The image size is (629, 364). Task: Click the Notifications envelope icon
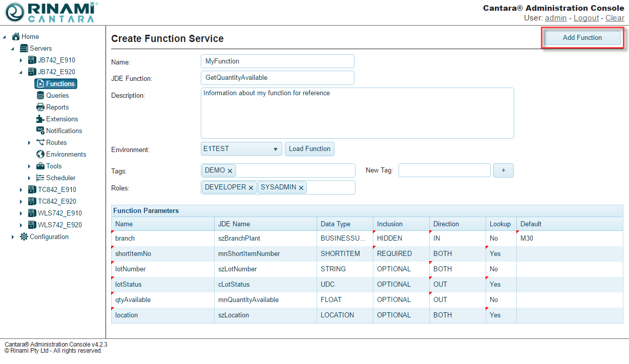pyautogui.click(x=40, y=131)
